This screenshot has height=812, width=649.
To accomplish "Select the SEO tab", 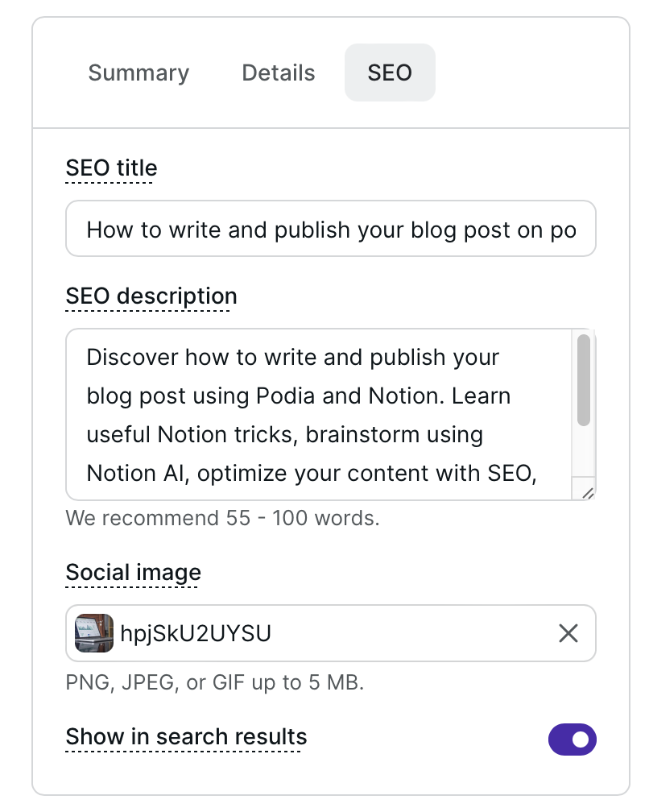I will (x=390, y=72).
